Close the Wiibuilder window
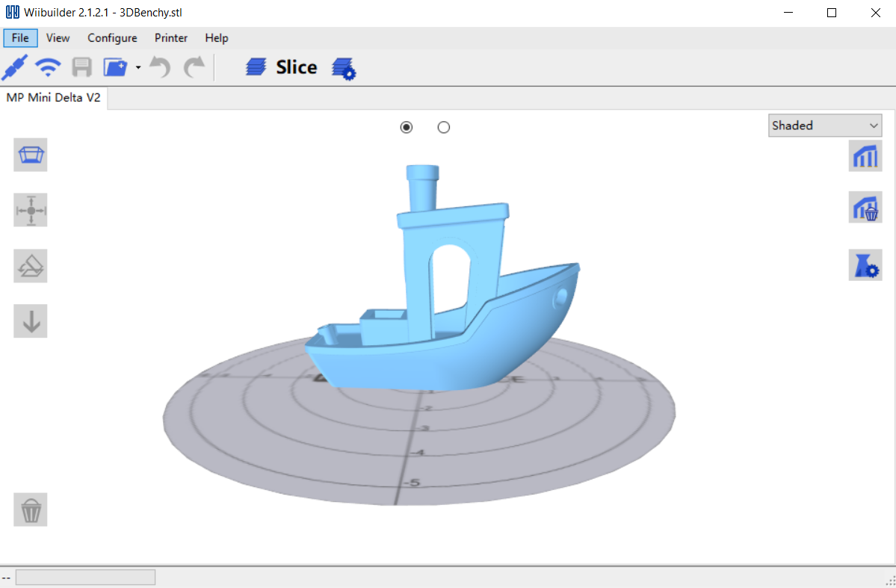Image resolution: width=896 pixels, height=588 pixels. (x=875, y=13)
